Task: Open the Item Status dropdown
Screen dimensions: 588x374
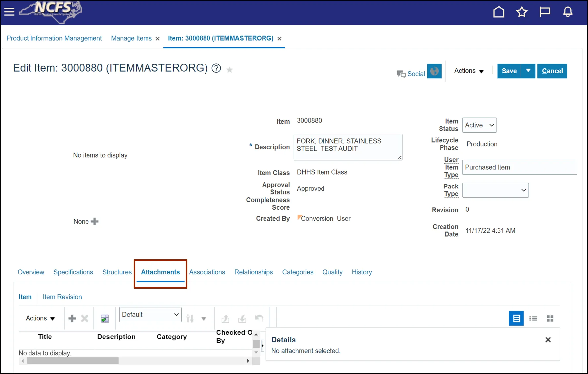Action: (479, 125)
